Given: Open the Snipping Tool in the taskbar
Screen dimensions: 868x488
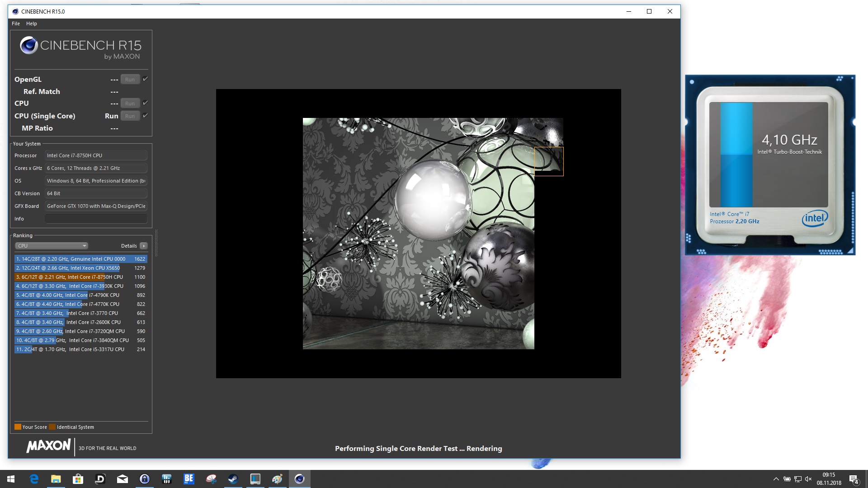Looking at the screenshot, I should [211, 479].
